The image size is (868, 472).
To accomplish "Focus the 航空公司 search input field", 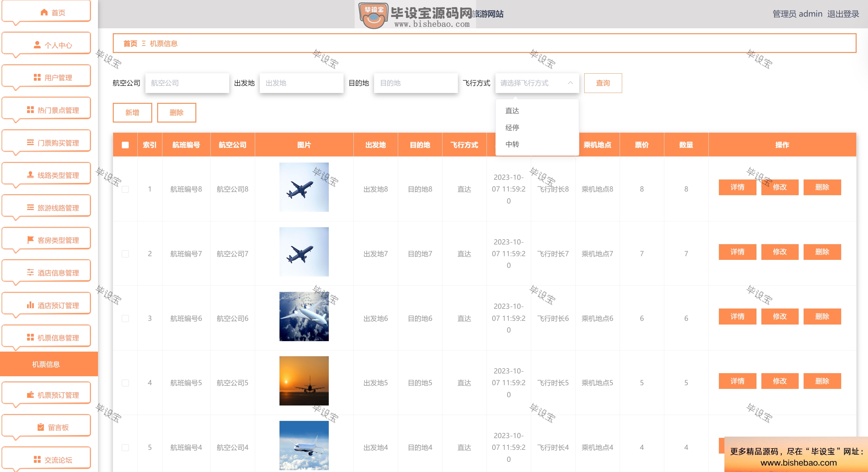I will coord(187,83).
